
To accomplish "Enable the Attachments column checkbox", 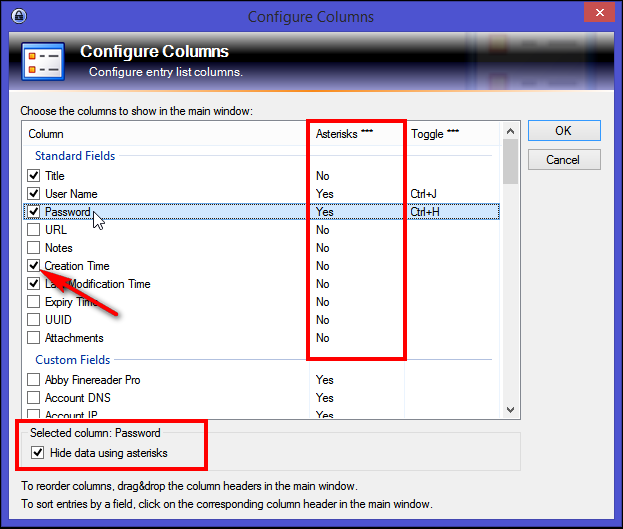I will pos(34,337).
